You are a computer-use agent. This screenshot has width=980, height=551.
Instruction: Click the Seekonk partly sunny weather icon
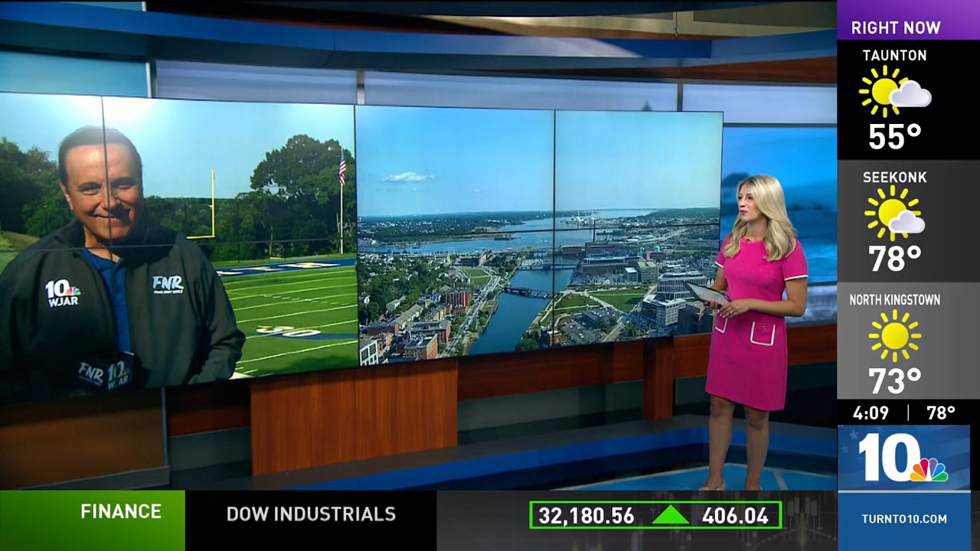894,212
